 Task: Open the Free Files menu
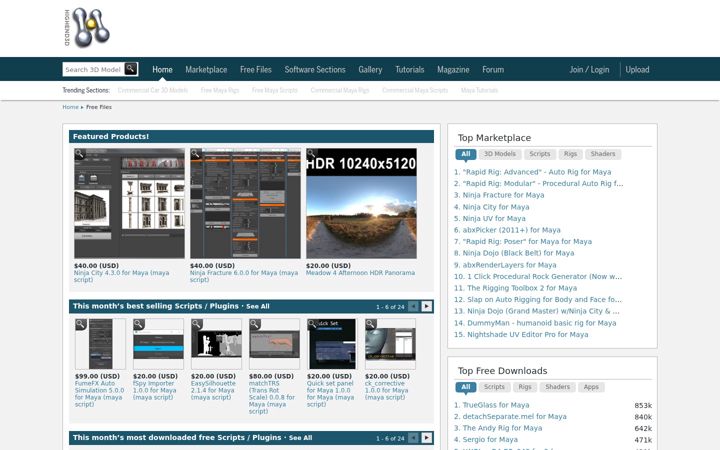point(256,69)
